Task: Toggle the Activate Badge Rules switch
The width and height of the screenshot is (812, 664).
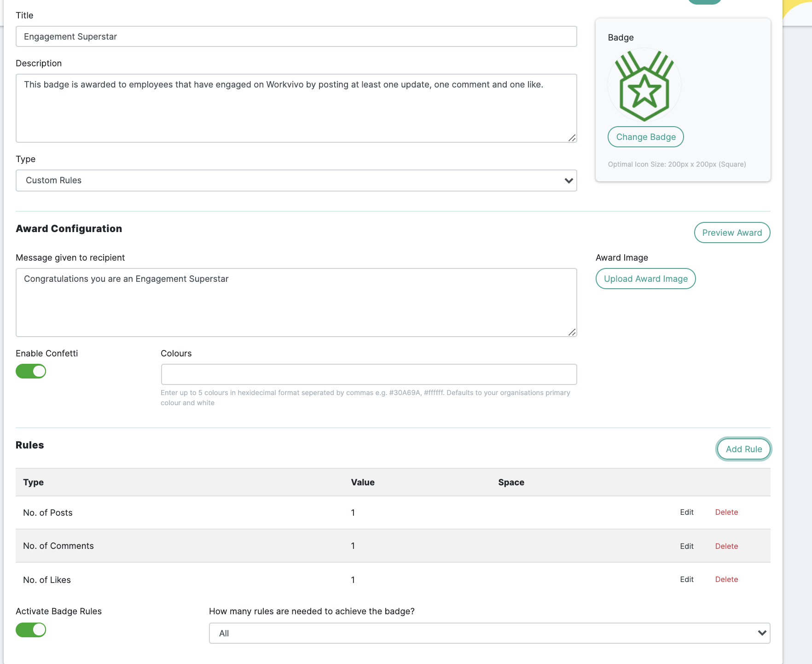Action: click(31, 630)
